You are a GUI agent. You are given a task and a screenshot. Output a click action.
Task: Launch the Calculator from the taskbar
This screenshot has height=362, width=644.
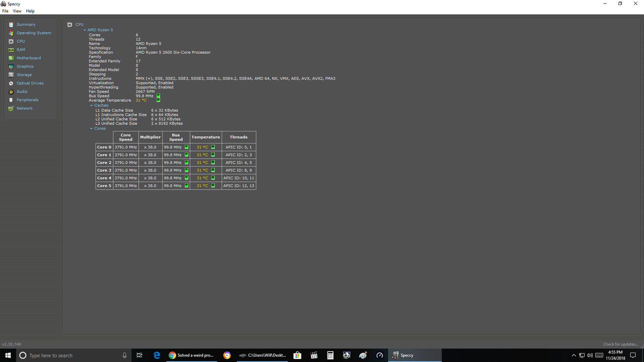tap(330, 355)
